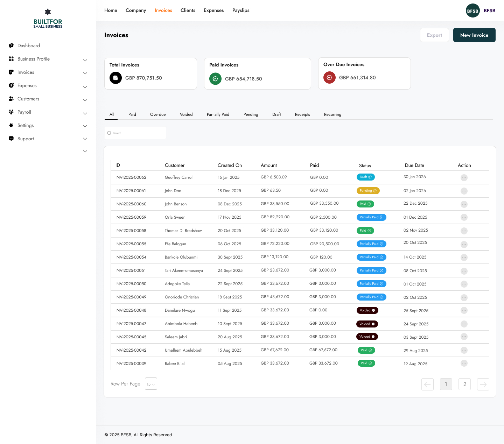
Task: Expand the Expenses sidebar chevron
Action: click(x=85, y=87)
